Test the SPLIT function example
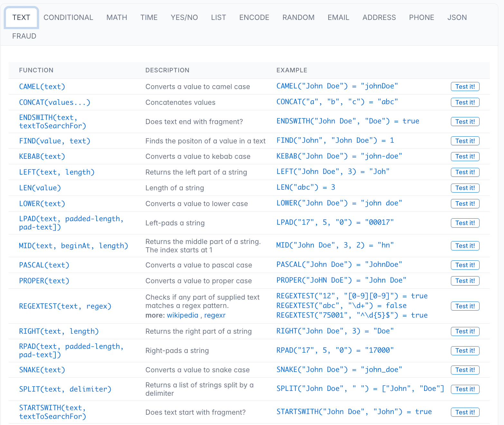Screen dimensions: 504x425 [465, 389]
